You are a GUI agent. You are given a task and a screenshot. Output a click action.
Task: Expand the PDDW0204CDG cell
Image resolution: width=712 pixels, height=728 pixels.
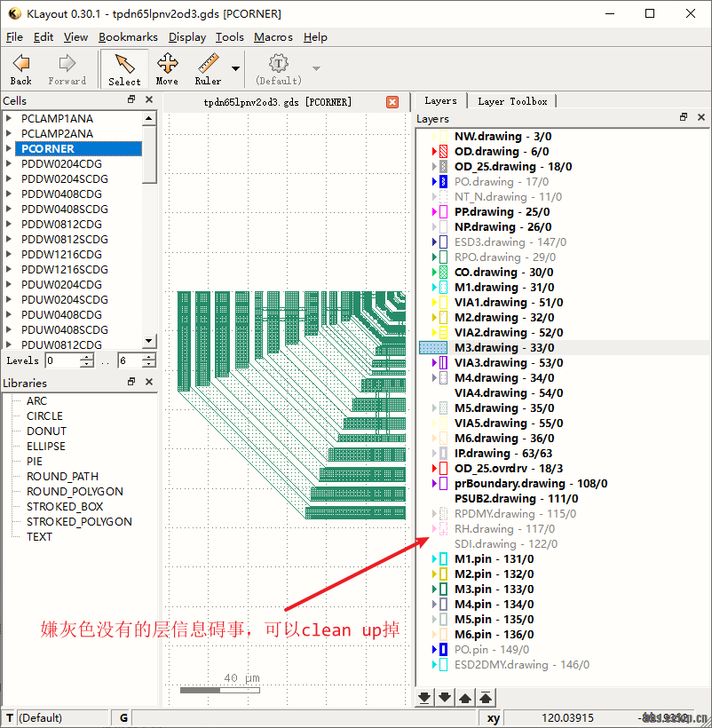[x=9, y=164]
